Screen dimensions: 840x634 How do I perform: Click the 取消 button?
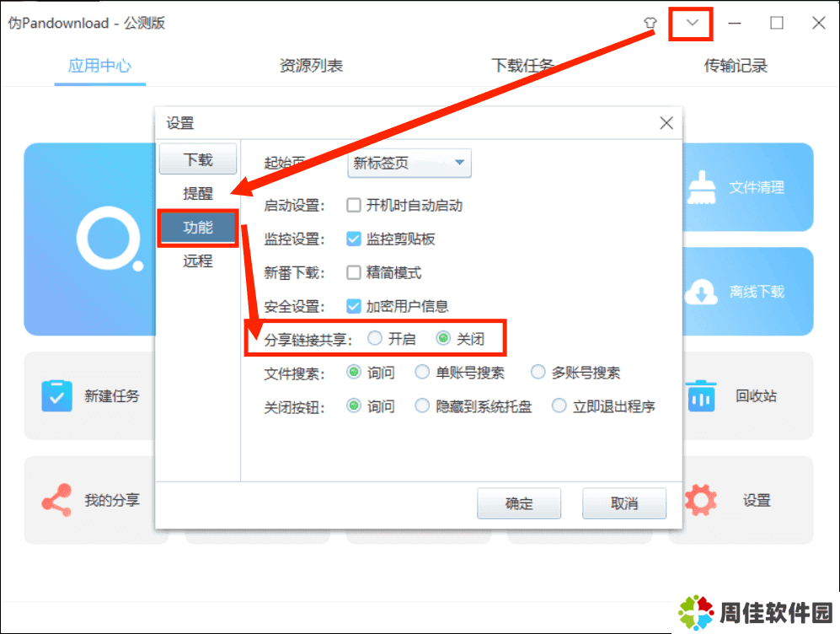624,503
